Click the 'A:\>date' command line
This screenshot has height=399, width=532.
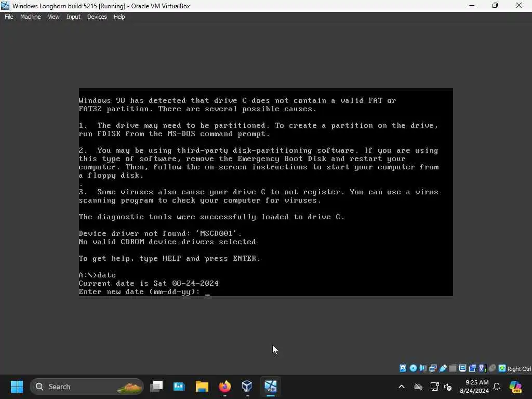click(97, 275)
